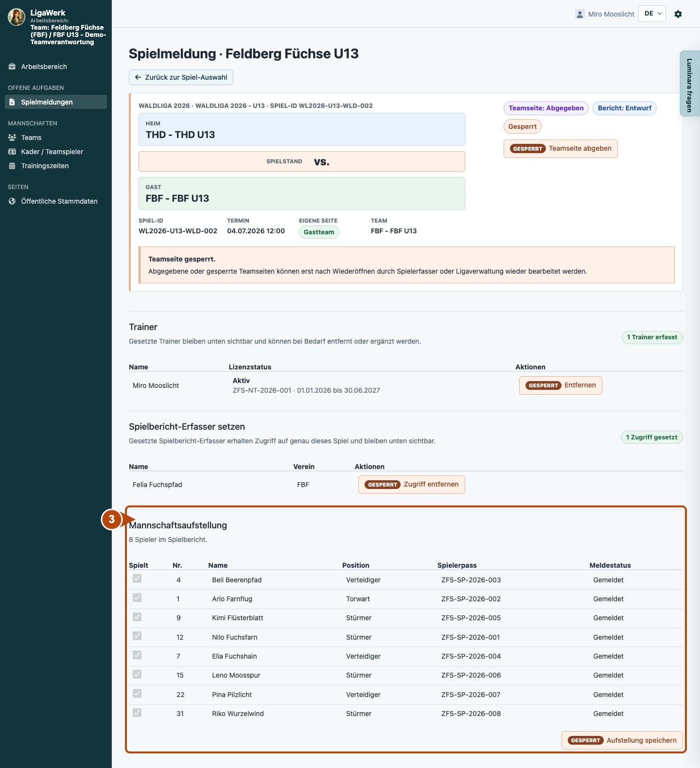This screenshot has height=768, width=700.
Task: Toggle the Spielt checkbox for Riko Wurzelwind
Action: click(137, 713)
